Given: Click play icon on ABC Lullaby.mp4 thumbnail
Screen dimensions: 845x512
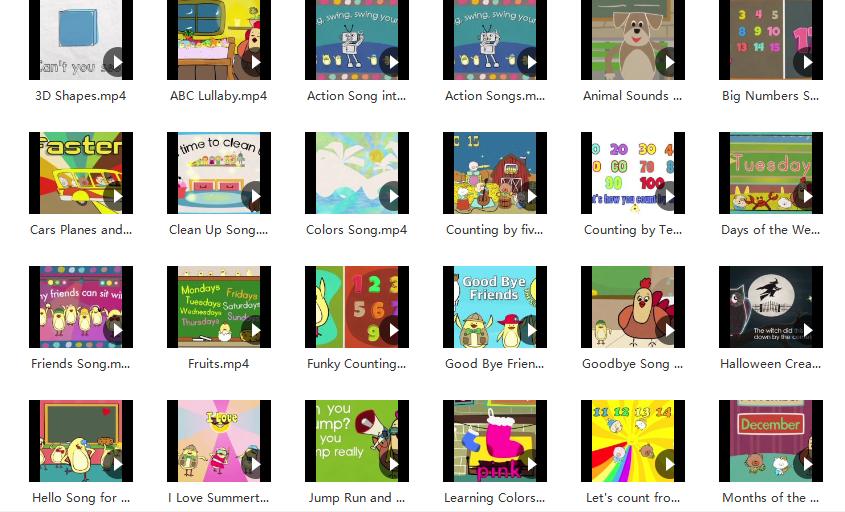Looking at the screenshot, I should pyautogui.click(x=254, y=62).
